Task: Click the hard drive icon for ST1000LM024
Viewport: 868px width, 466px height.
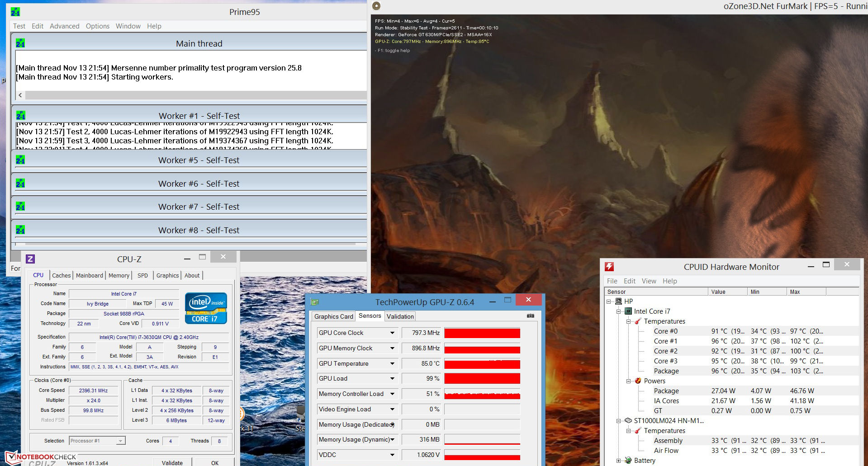Action: point(628,421)
